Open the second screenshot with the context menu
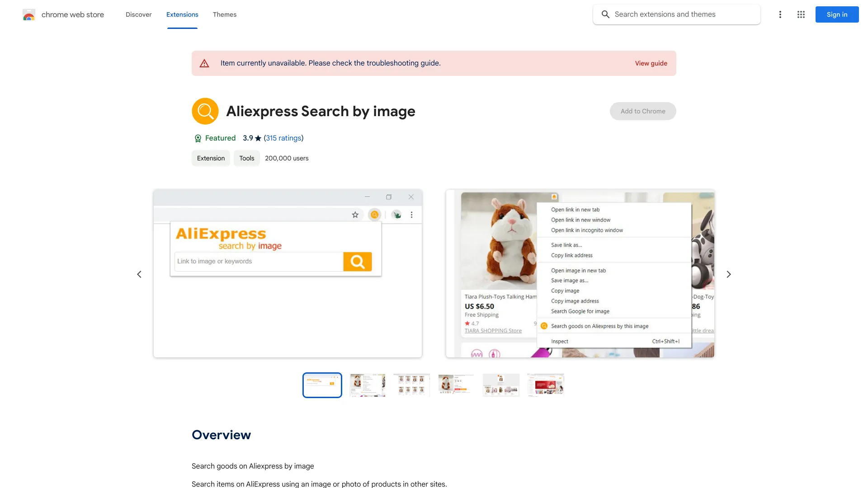The height and width of the screenshot is (488, 868). point(580,274)
